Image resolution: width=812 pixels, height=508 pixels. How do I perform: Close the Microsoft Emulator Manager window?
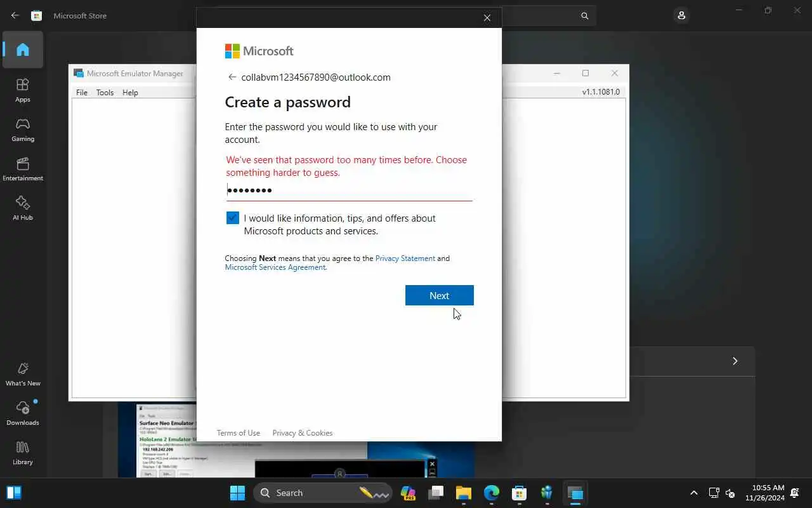point(614,73)
